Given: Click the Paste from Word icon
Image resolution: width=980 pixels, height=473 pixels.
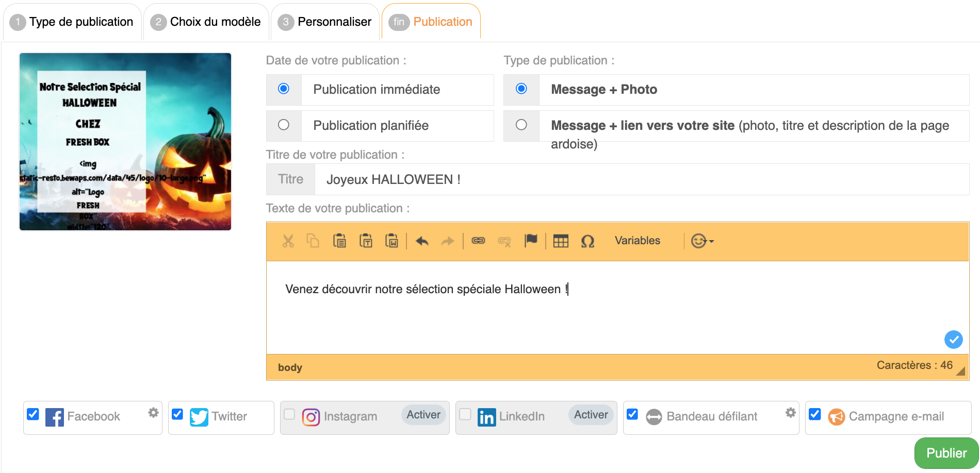Looking at the screenshot, I should 391,241.
